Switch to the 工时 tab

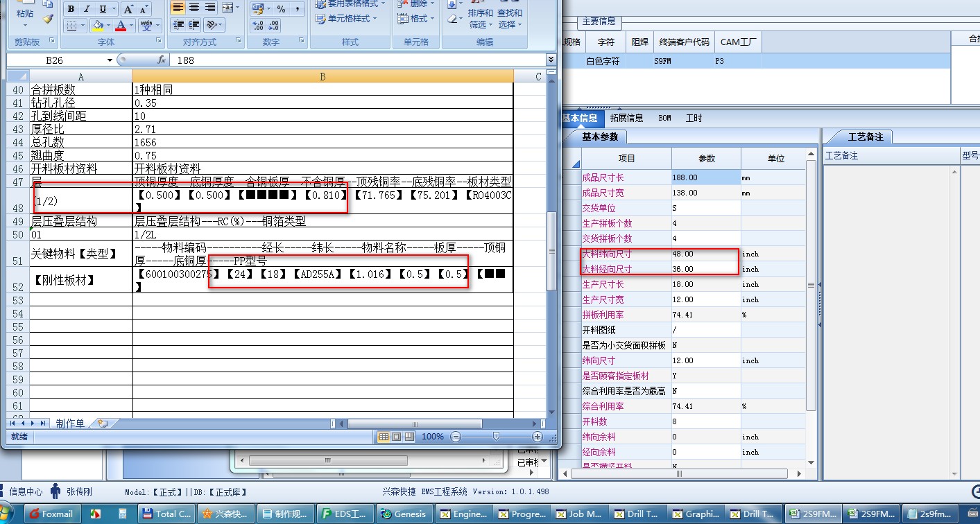point(694,118)
